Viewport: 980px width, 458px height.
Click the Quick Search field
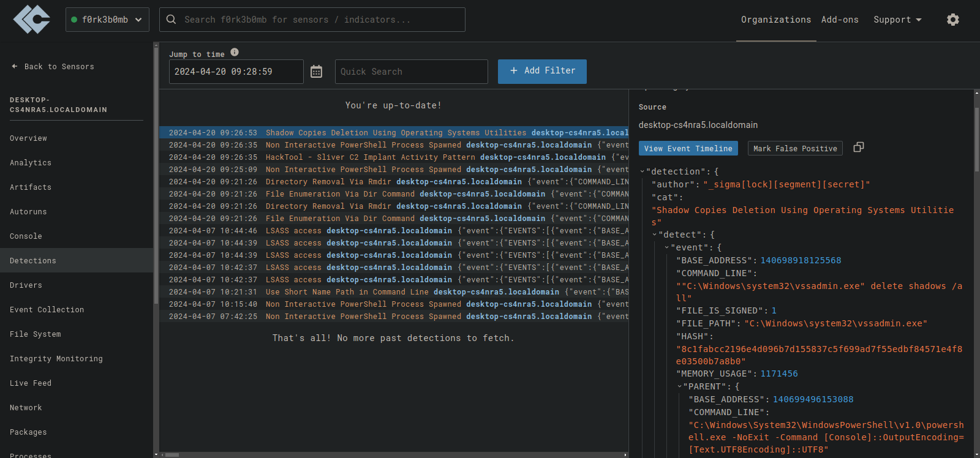[x=411, y=72]
